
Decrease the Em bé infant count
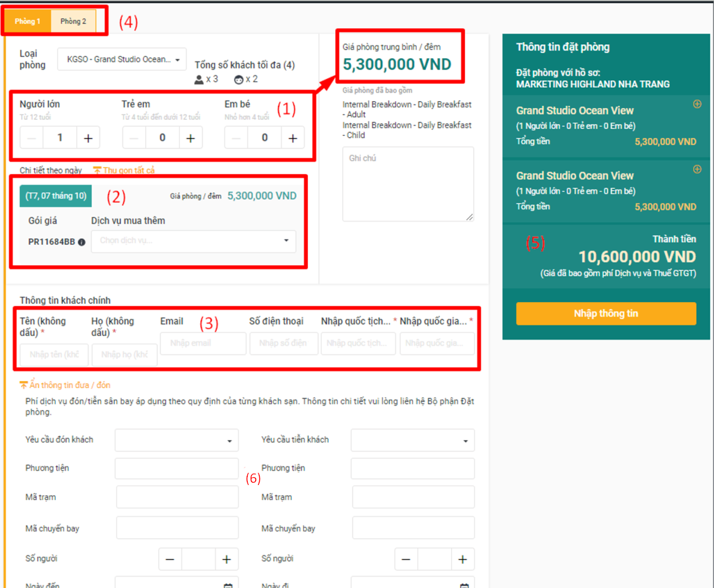point(236,138)
